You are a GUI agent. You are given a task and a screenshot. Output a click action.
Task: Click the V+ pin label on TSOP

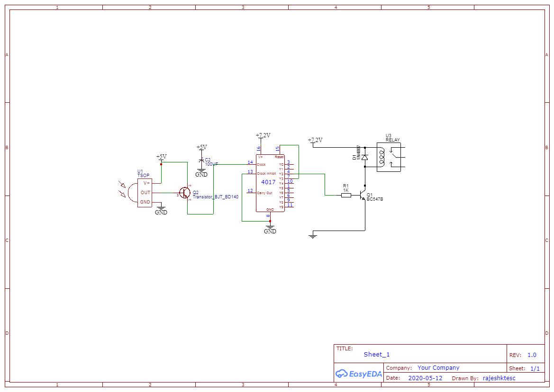coord(146,183)
